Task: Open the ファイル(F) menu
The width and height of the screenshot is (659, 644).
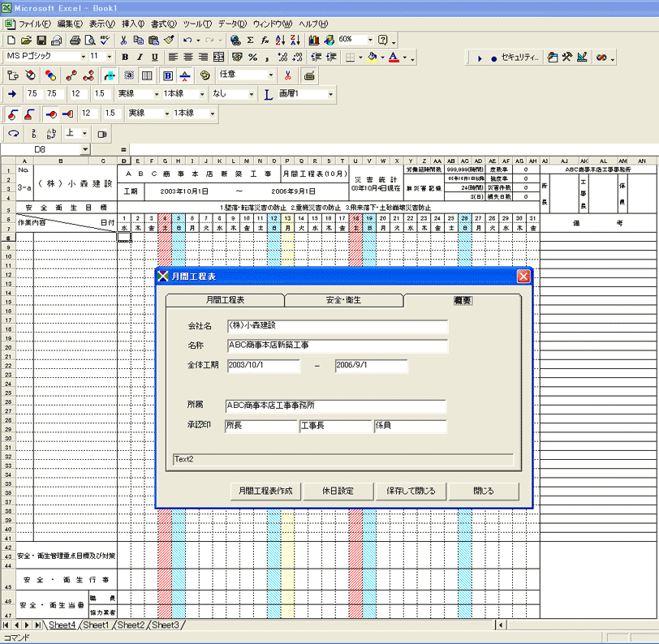Action: 34,24
